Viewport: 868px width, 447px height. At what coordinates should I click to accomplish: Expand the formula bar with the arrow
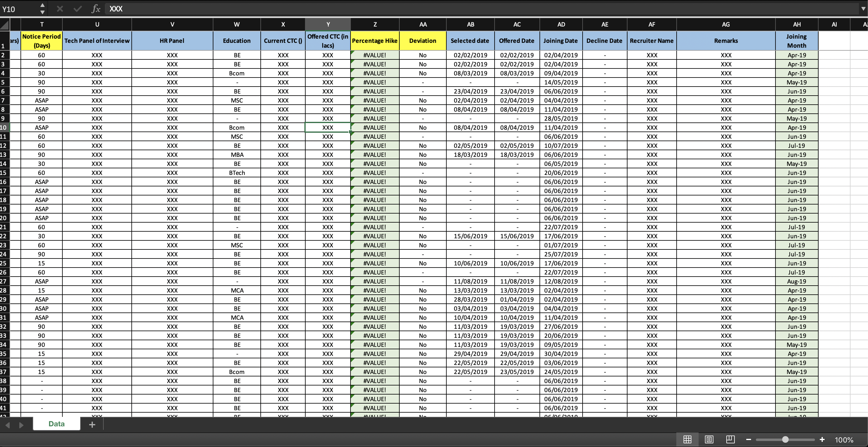point(863,9)
